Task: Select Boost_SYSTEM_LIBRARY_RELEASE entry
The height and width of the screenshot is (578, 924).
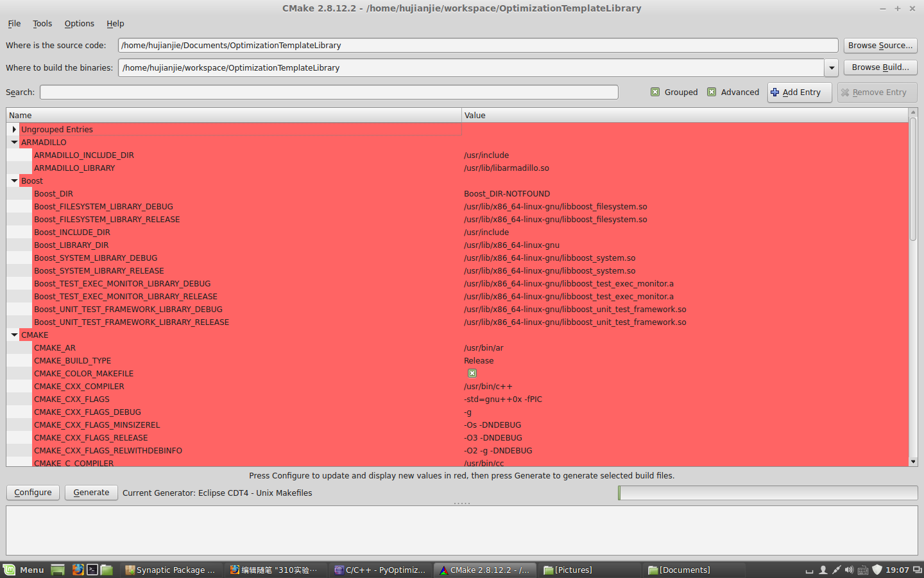Action: [x=99, y=270]
